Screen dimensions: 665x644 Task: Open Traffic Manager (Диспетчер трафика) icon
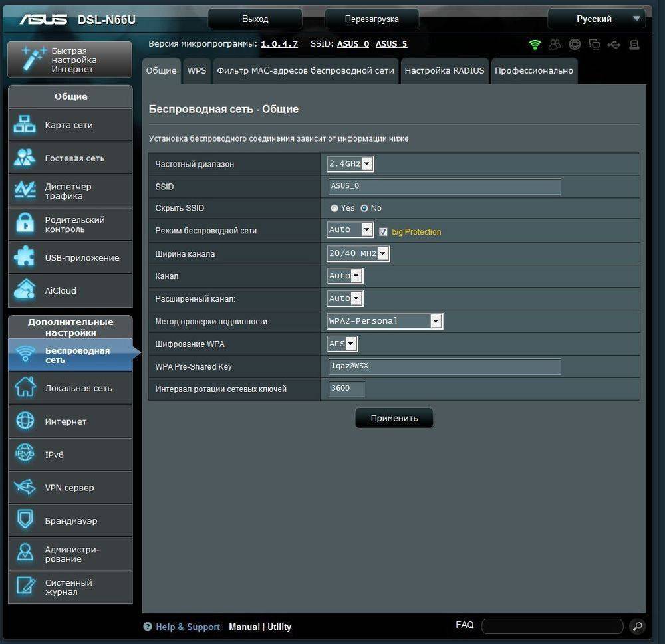(25, 191)
